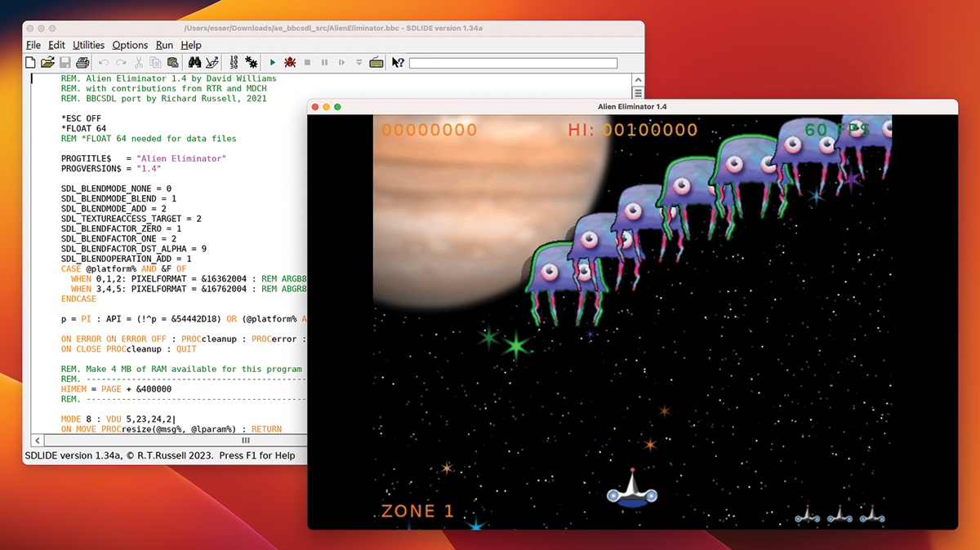Renumber program lines via toolbar icon
This screenshot has width=980, height=550.
pos(234,62)
